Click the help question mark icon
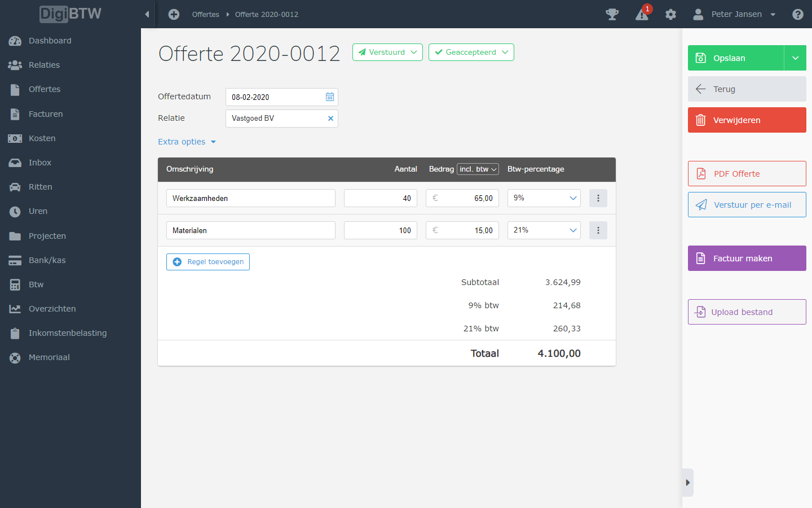812x508 pixels. (797, 15)
